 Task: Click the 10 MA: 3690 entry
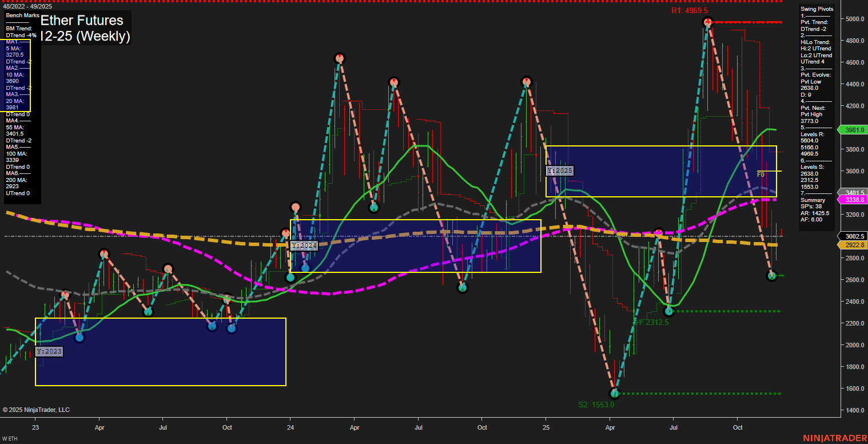click(16, 78)
